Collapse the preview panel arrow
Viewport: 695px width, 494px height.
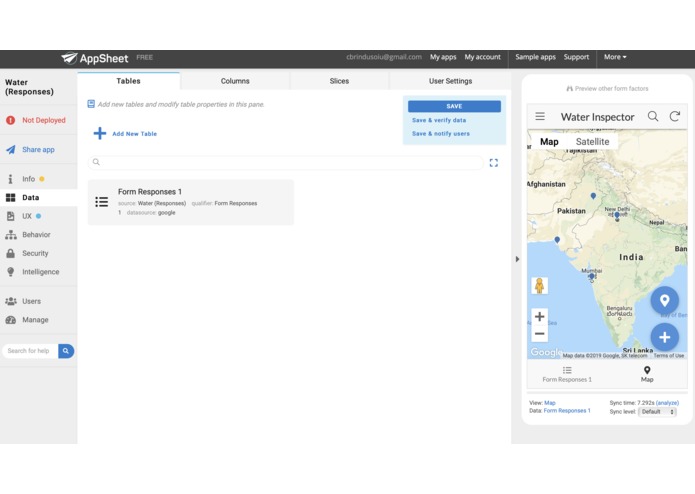tap(517, 259)
